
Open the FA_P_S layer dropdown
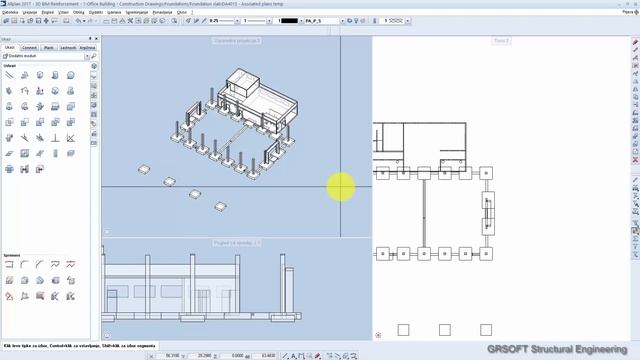click(342, 21)
